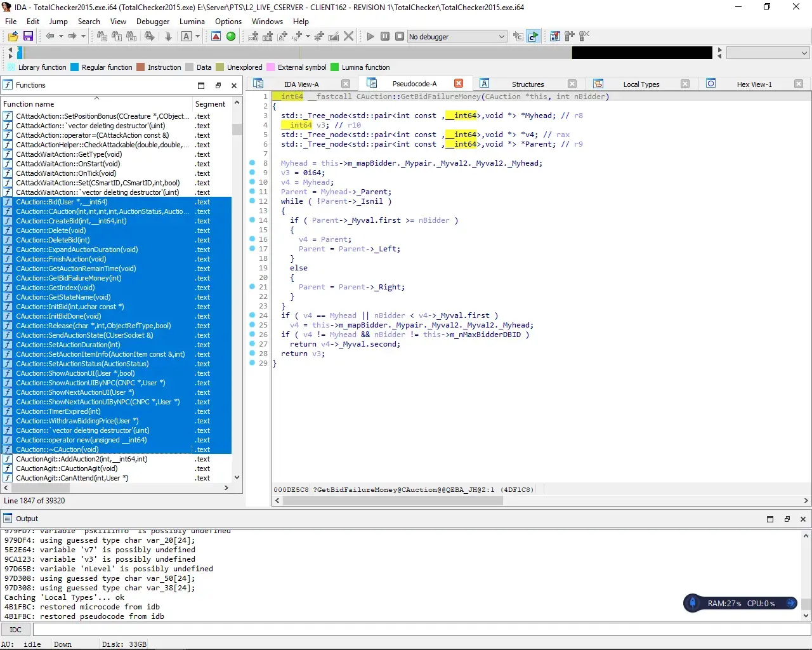Jump forward with the right arrow
Image resolution: width=812 pixels, height=650 pixels.
point(72,36)
